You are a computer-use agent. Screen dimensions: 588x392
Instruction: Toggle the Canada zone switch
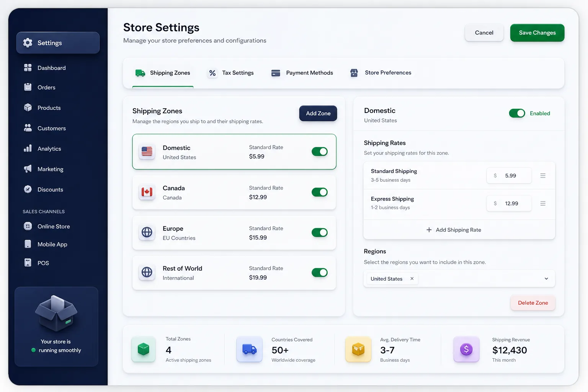pos(320,192)
